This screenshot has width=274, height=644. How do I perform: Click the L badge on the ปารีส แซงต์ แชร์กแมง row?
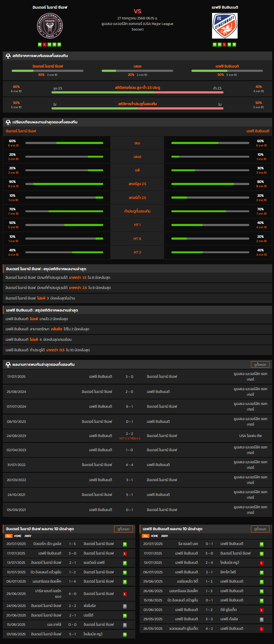point(125,594)
